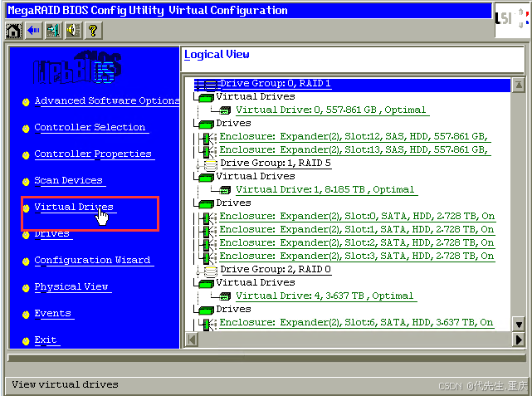Image resolution: width=532 pixels, height=396 pixels.
Task: Click the Slot:6 drive icon
Action: (x=207, y=324)
